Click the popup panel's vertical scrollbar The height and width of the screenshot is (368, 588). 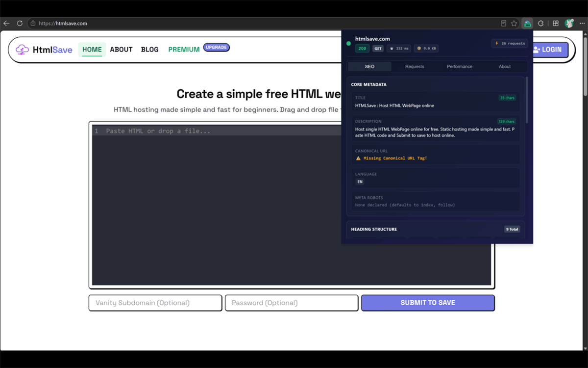click(527, 101)
